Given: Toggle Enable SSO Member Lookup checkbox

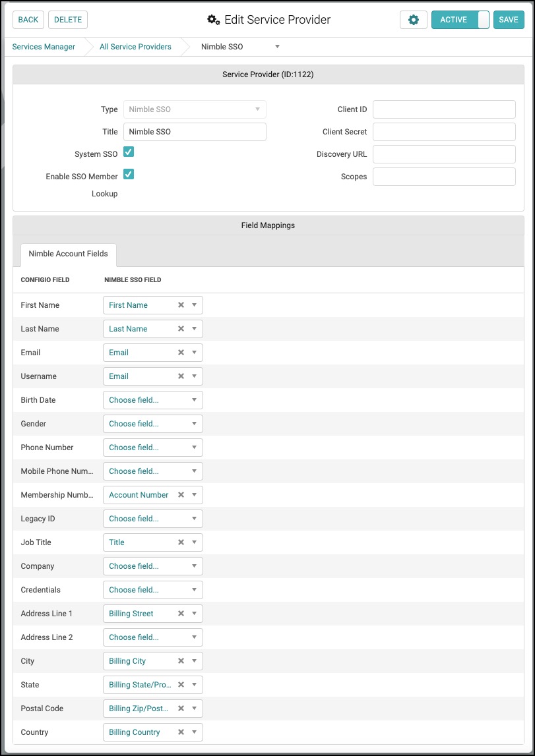Looking at the screenshot, I should [x=129, y=174].
